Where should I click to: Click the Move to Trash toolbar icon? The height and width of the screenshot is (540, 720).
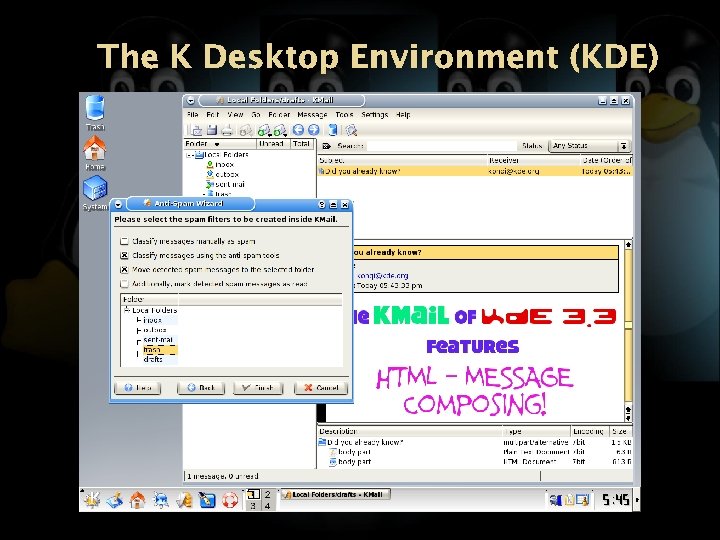(x=333, y=130)
